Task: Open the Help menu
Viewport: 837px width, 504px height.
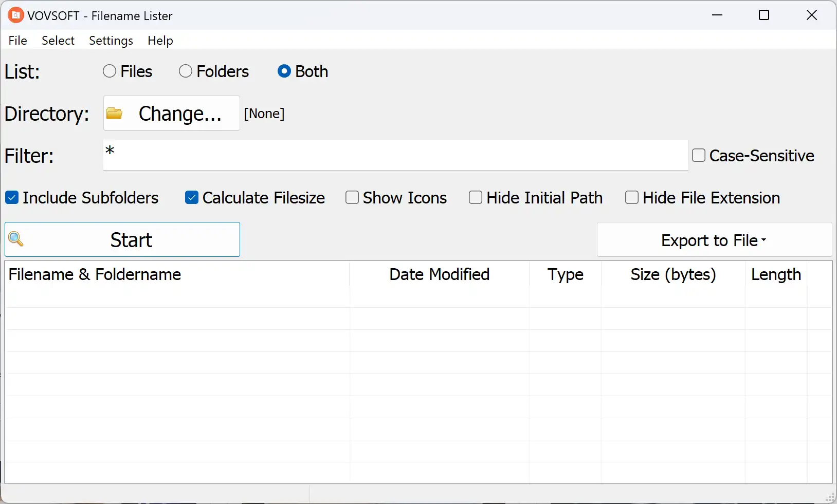Action: pyautogui.click(x=160, y=40)
